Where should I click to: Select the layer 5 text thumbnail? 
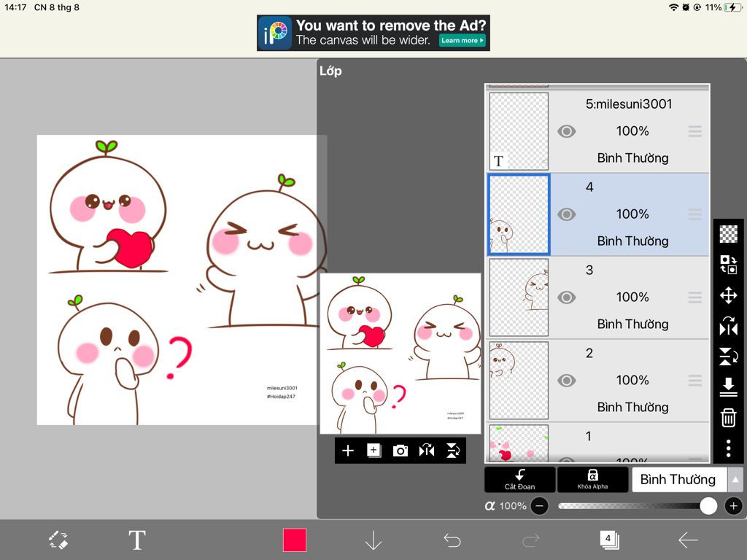[519, 131]
